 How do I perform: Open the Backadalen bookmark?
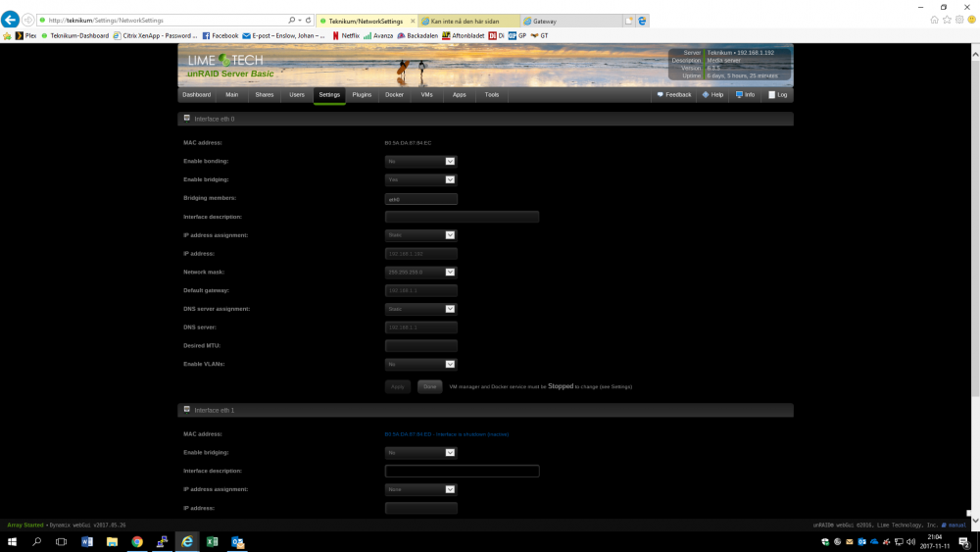[x=417, y=35]
